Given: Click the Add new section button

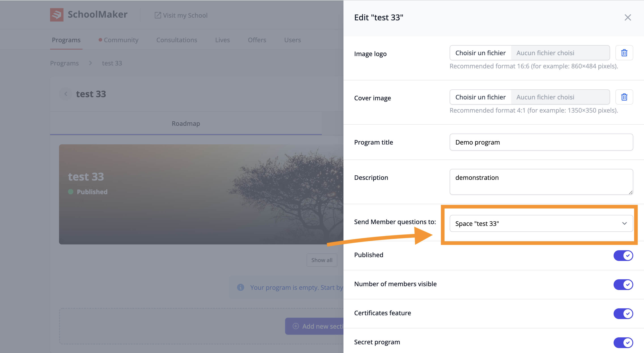Looking at the screenshot, I should 314,326.
